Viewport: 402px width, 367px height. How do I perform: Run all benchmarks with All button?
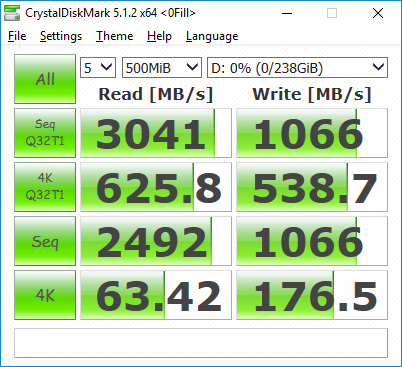[45, 79]
